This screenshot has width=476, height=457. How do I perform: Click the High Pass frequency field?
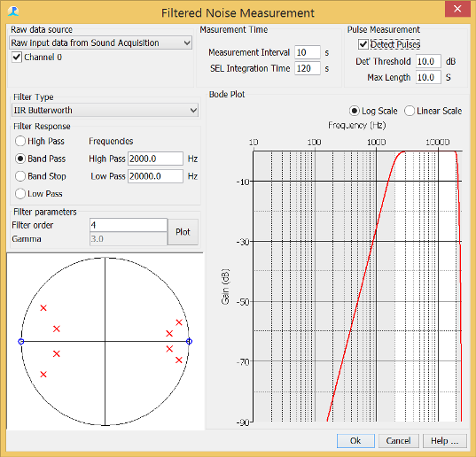pos(155,159)
